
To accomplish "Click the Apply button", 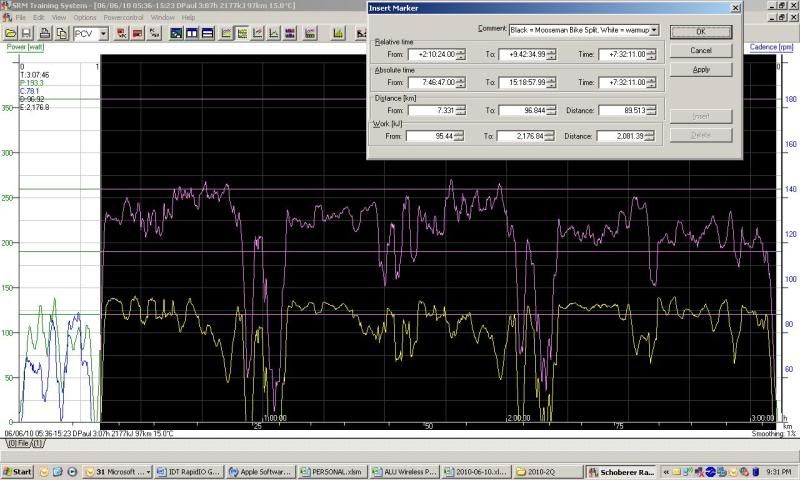I will pyautogui.click(x=701, y=70).
